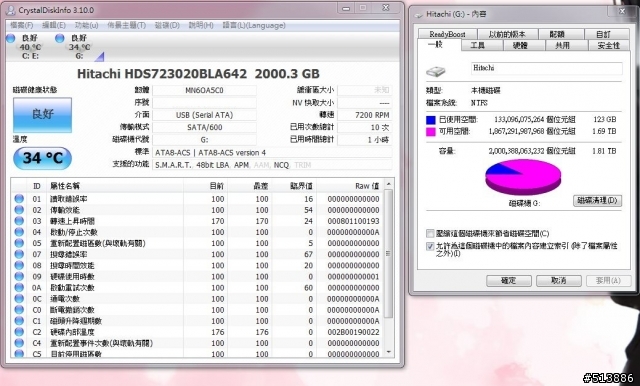The height and width of the screenshot is (386, 640).
Task: Click status circle of attribute ID C0
Action: pyautogui.click(x=19, y=310)
